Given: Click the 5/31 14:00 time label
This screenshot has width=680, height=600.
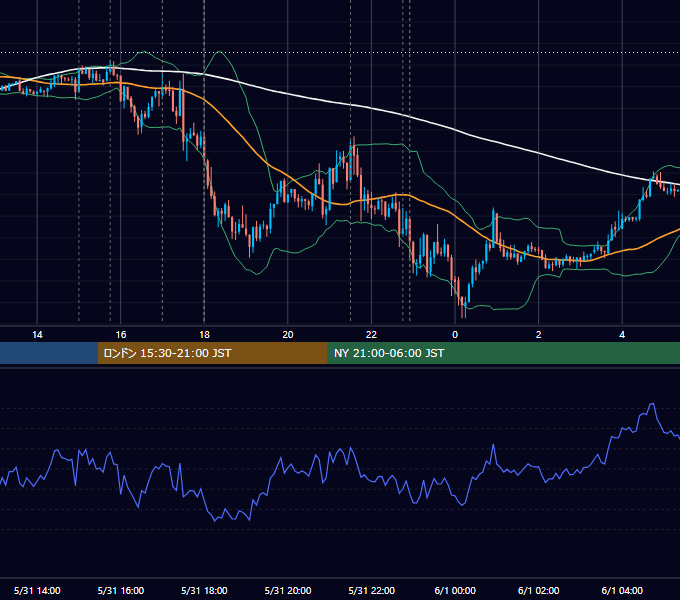Looking at the screenshot, I should 37,590.
